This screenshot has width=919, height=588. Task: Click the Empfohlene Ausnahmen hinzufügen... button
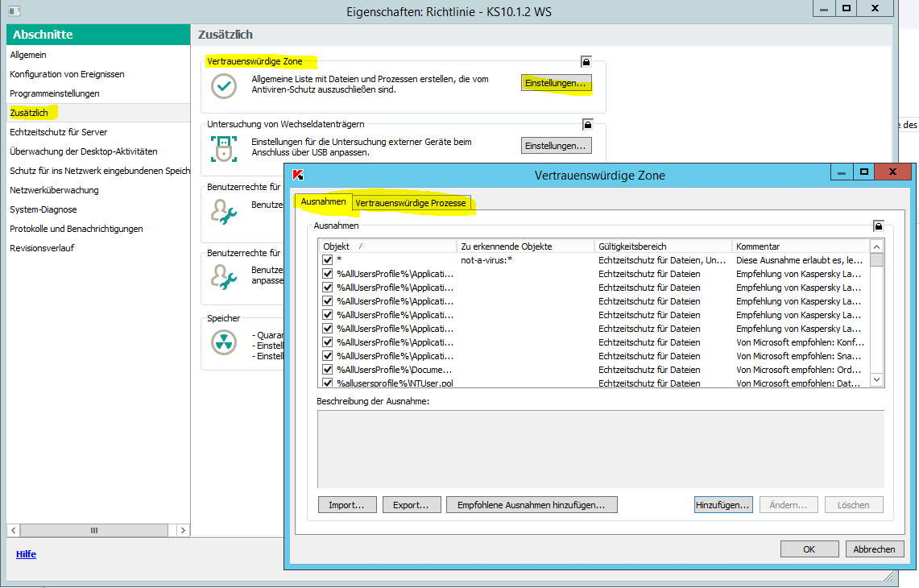coord(532,505)
